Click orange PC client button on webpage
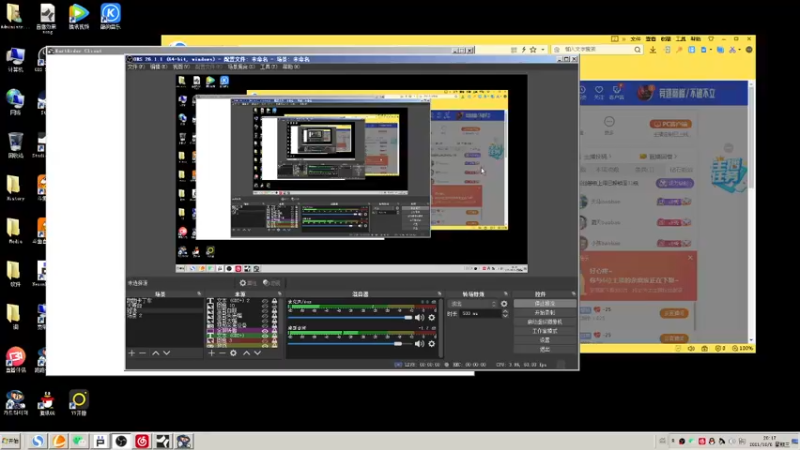 click(x=670, y=124)
